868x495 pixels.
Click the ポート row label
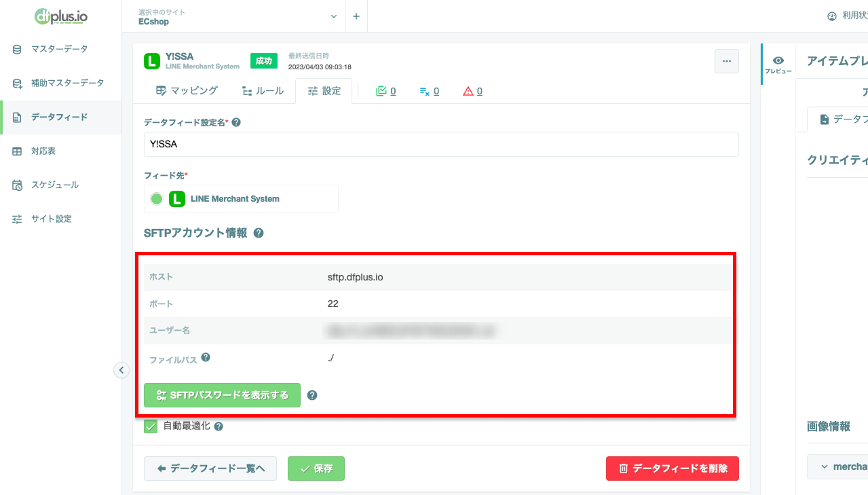tap(161, 304)
